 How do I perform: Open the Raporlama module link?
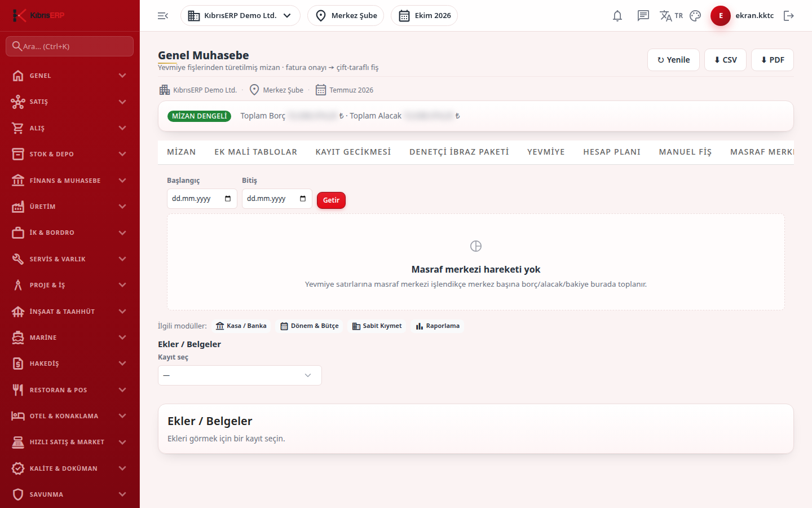(x=438, y=326)
